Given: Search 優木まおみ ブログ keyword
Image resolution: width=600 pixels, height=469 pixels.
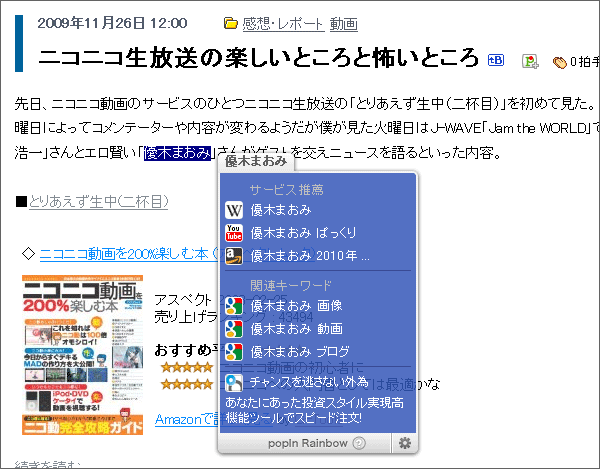Looking at the screenshot, I should (300, 352).
